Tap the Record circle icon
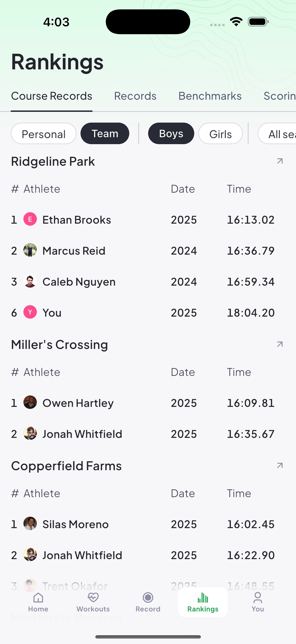This screenshot has width=296, height=644. [x=148, y=598]
